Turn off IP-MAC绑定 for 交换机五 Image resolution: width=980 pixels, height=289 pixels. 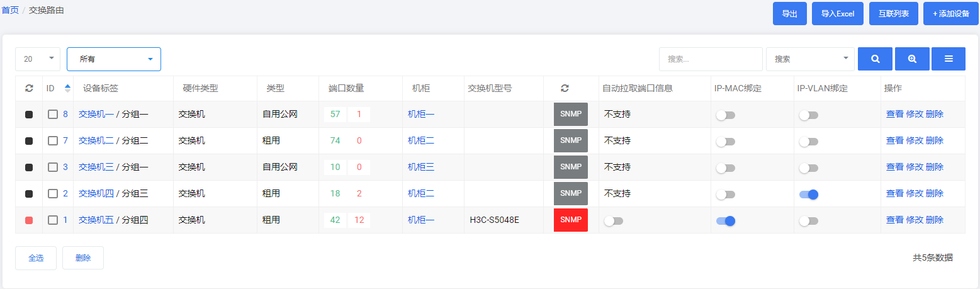click(726, 221)
